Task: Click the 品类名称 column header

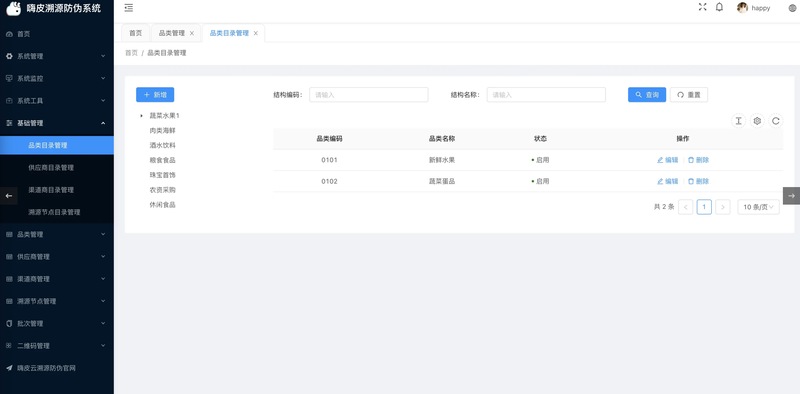Action: pyautogui.click(x=442, y=138)
